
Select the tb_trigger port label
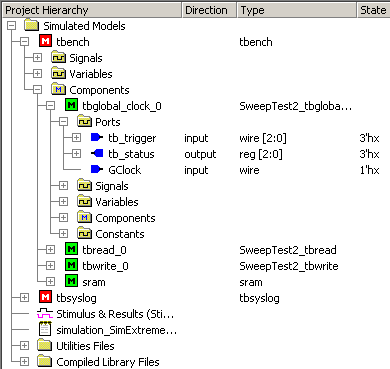click(132, 138)
